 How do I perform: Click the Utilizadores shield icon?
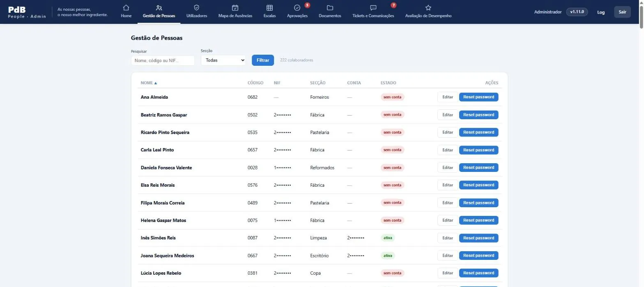196,7
